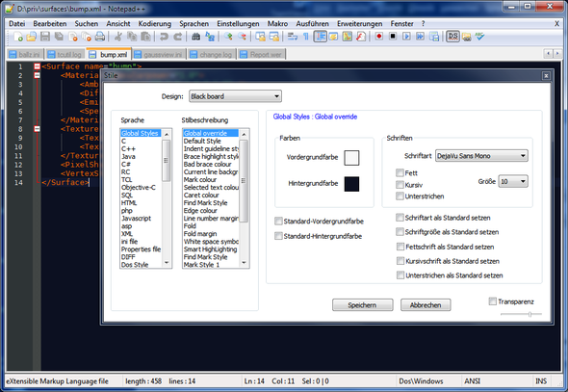Screen dimensions: 568x392
Task: Collapse the Material fold marker on line 2
Action: tap(37, 75)
